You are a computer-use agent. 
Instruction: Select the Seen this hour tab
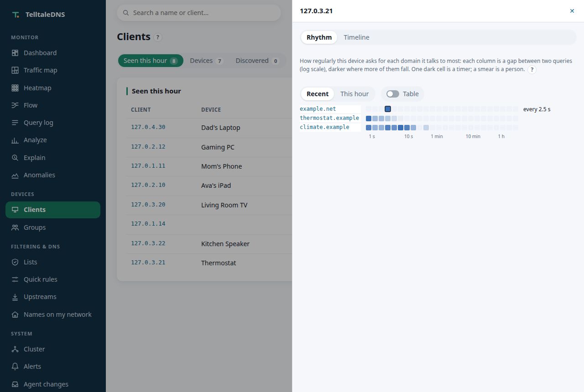(x=151, y=61)
